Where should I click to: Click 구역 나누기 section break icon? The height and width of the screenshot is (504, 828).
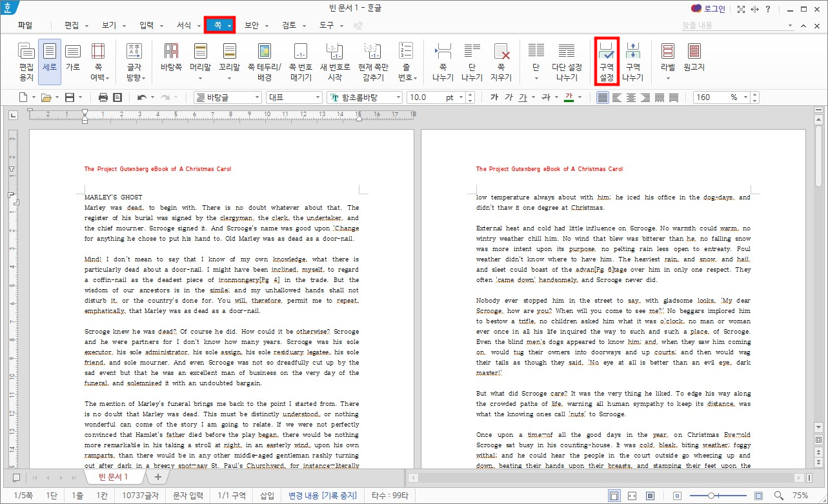[x=633, y=61]
